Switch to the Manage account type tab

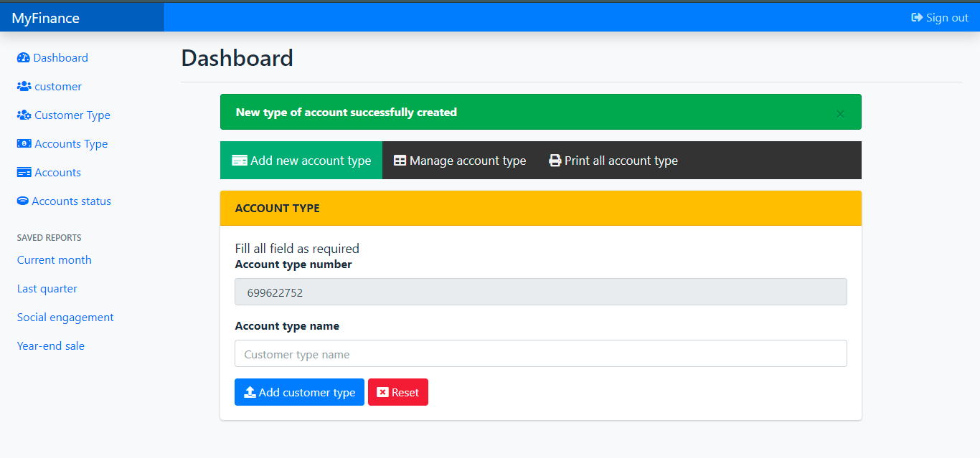pyautogui.click(x=460, y=160)
